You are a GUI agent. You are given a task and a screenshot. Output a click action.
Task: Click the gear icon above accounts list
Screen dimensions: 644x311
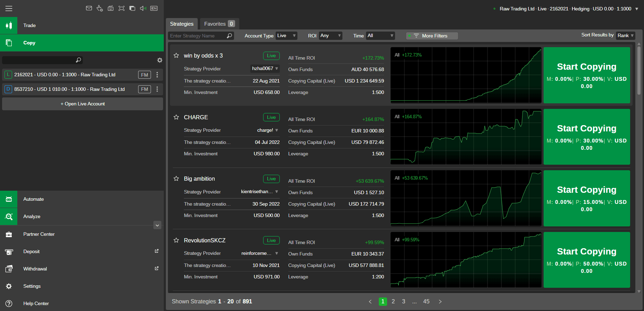(160, 60)
